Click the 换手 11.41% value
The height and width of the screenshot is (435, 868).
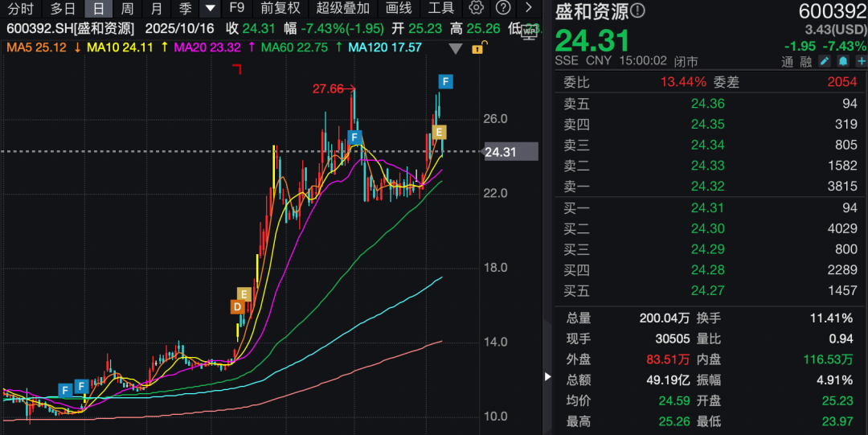tap(832, 318)
